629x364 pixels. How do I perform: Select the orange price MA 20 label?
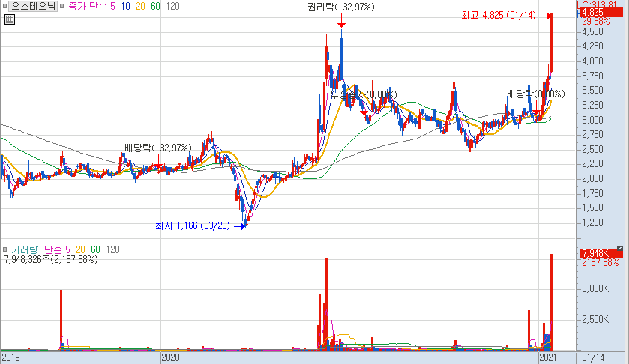tap(140, 6)
